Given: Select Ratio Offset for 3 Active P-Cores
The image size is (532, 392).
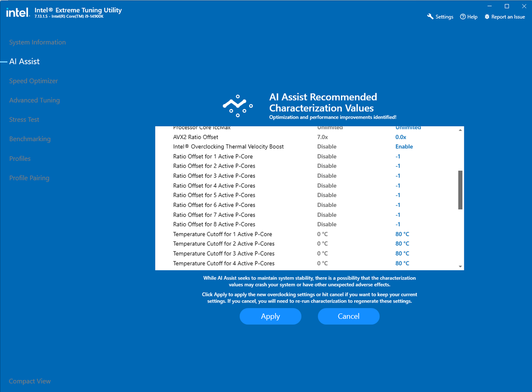Looking at the screenshot, I should (306, 176).
